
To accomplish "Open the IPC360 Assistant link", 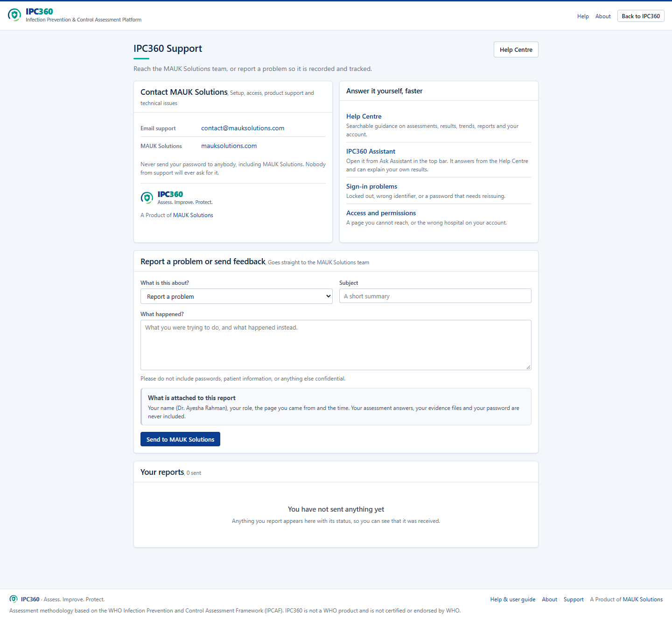I will tap(371, 151).
